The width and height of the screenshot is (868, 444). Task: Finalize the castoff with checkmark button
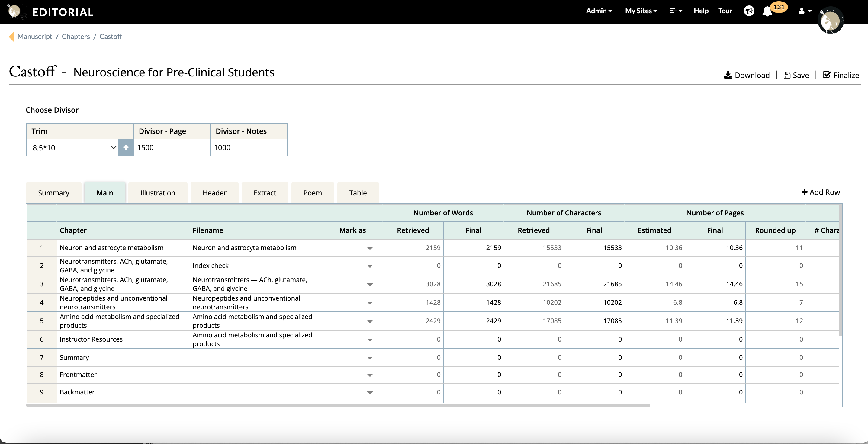[x=841, y=75]
